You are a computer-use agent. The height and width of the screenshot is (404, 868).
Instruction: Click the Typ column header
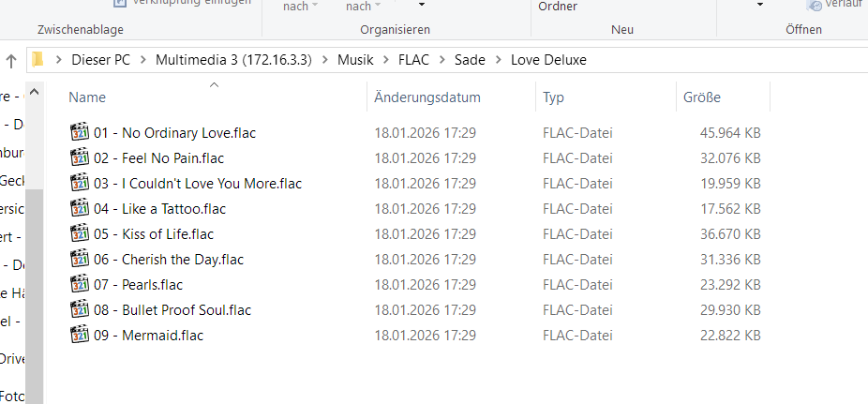pos(553,97)
